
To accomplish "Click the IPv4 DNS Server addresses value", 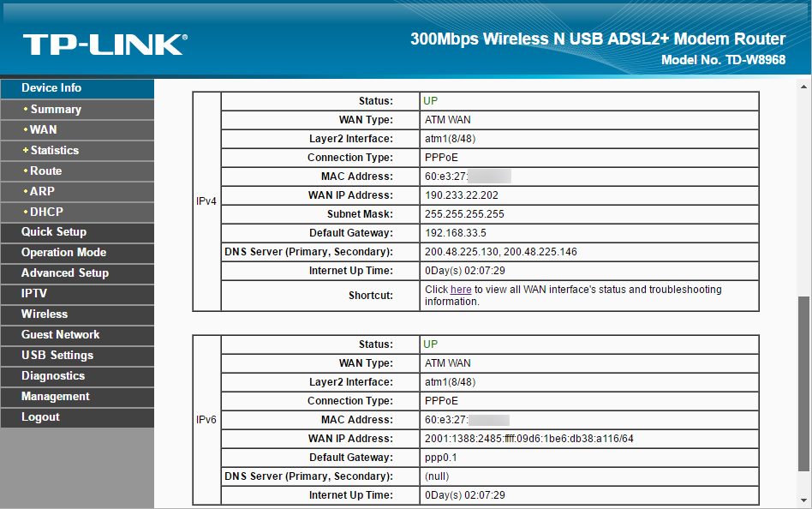I will (x=501, y=252).
